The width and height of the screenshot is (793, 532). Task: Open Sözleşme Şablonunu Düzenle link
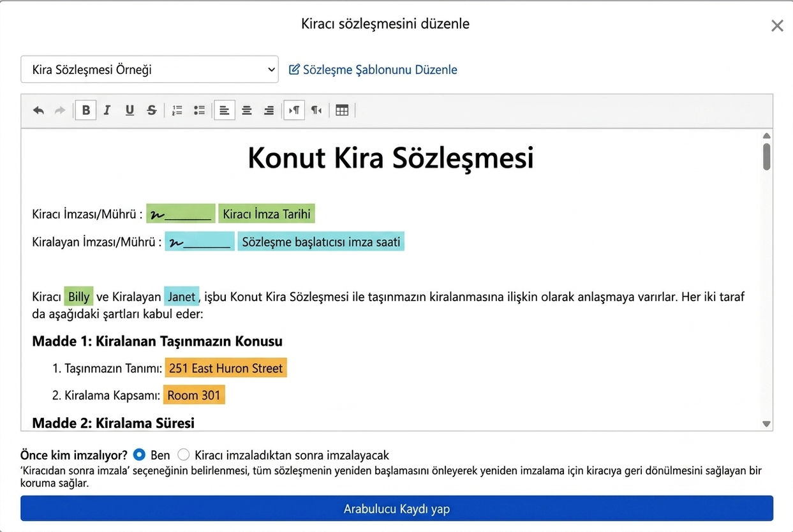point(380,70)
